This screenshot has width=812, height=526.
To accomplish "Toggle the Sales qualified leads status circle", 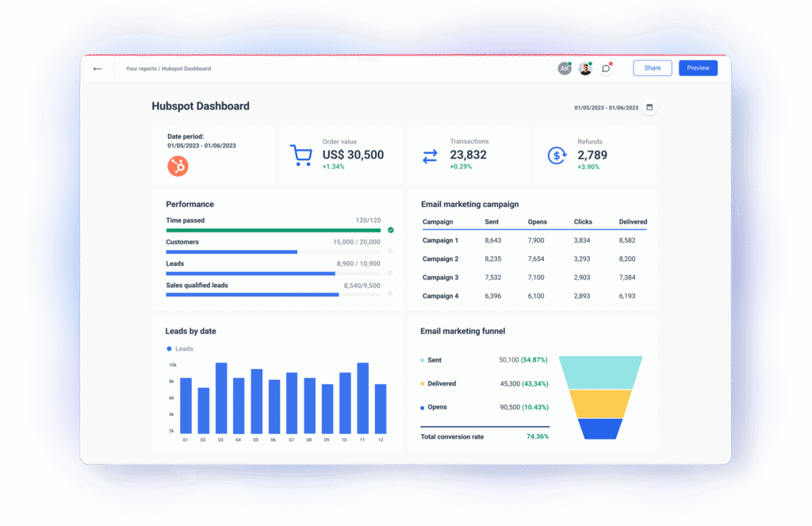I will pyautogui.click(x=390, y=294).
